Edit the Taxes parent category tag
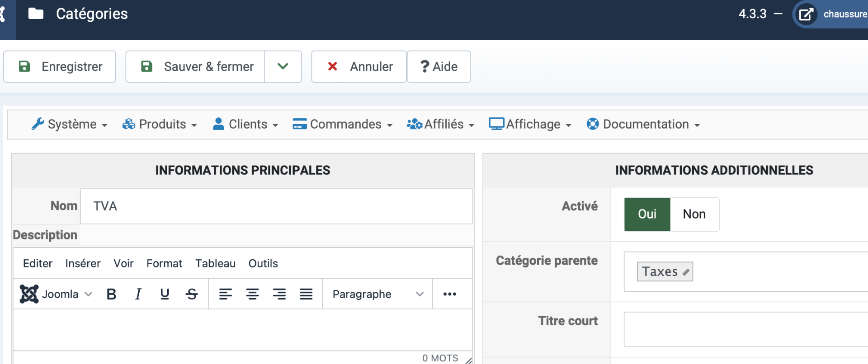The height and width of the screenshot is (364, 868). [x=686, y=272]
